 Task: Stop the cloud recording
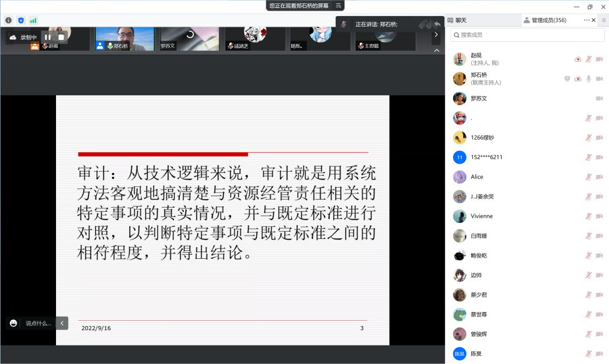click(61, 37)
